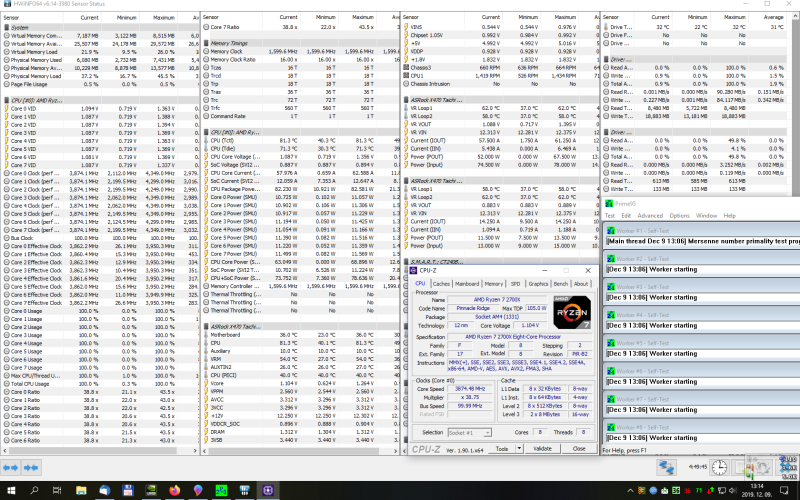Open the Help menu in Prime95

730,216
